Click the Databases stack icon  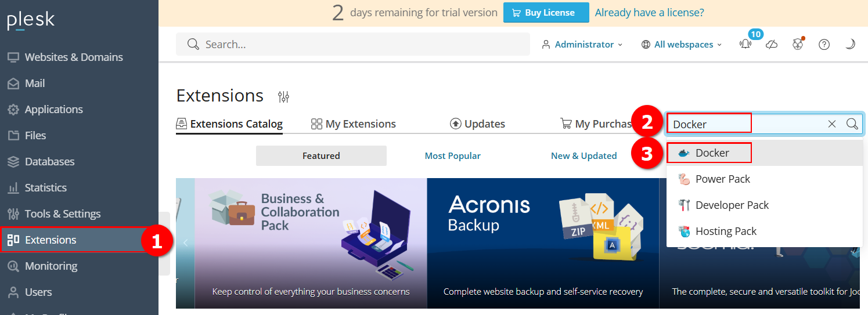[x=13, y=162]
